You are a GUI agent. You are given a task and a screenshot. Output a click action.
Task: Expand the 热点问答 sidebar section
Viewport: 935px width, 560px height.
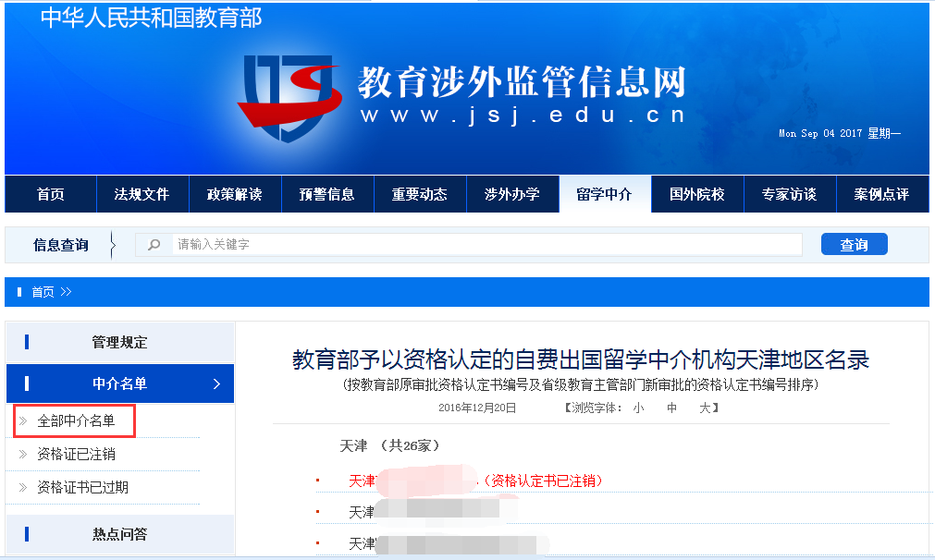click(119, 534)
